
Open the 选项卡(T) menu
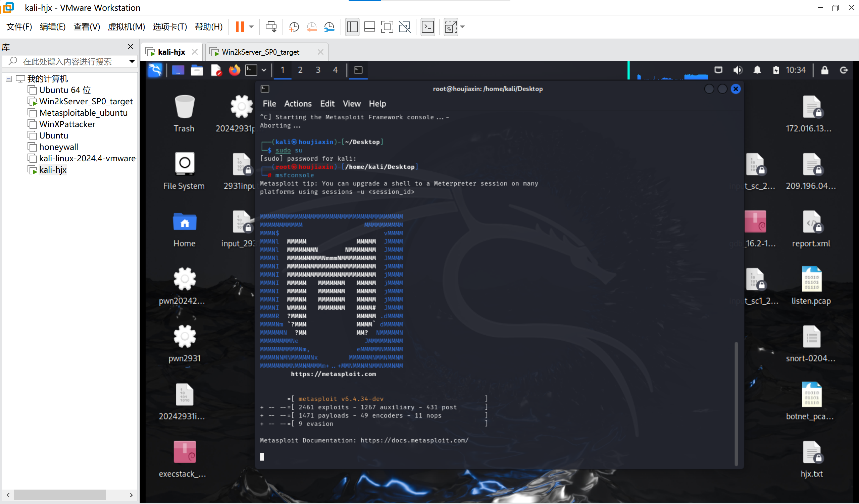170,26
